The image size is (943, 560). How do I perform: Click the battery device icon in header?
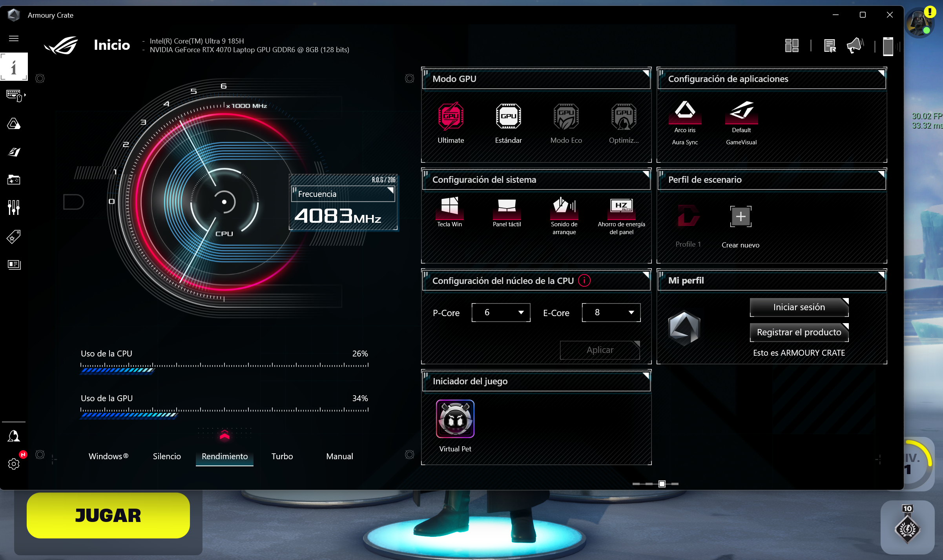[888, 46]
